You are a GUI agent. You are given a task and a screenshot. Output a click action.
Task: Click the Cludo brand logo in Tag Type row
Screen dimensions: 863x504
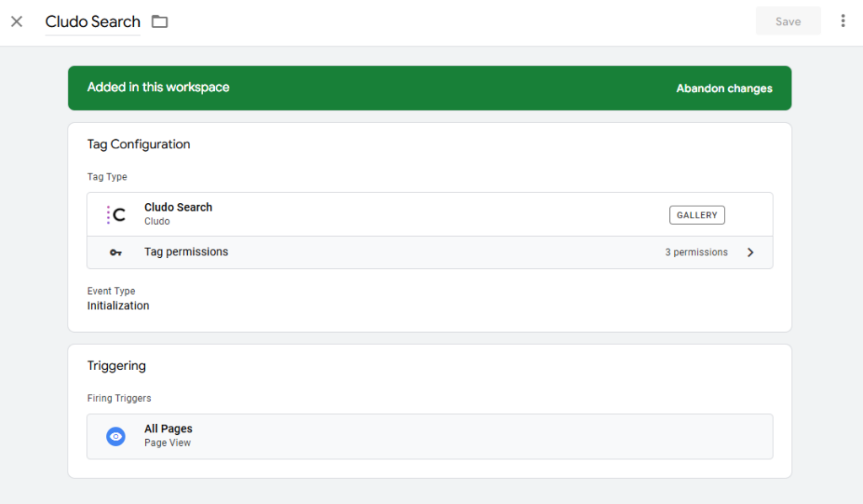(115, 214)
